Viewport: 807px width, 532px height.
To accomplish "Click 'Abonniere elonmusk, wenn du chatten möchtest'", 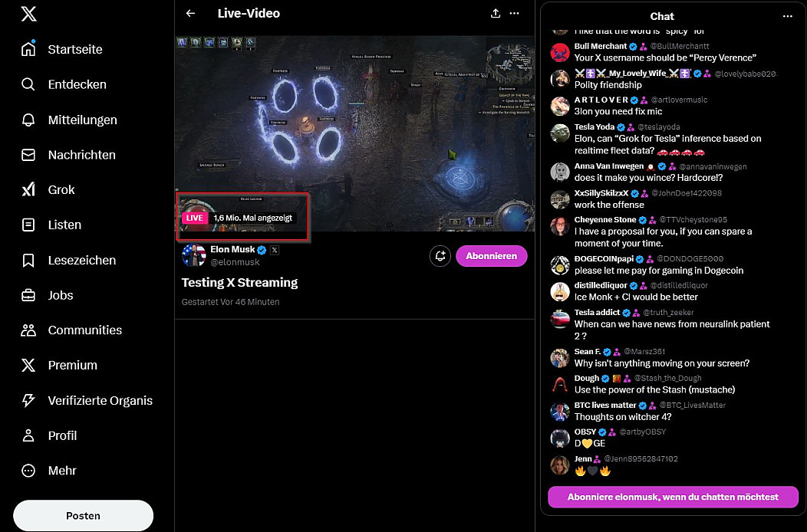I will tap(673, 497).
